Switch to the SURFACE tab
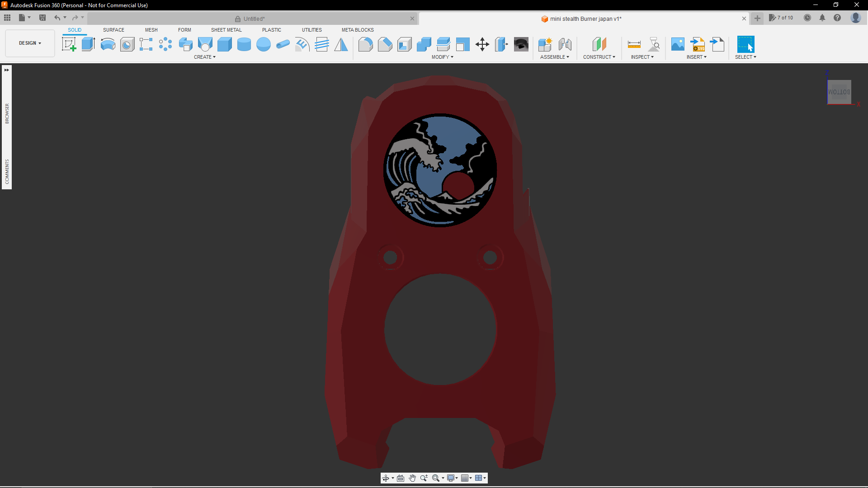Viewport: 868px width, 488px height. [x=113, y=30]
